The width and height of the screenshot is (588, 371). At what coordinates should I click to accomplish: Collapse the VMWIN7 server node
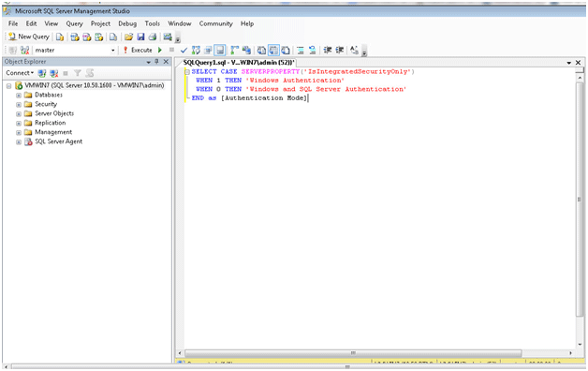coord(8,86)
